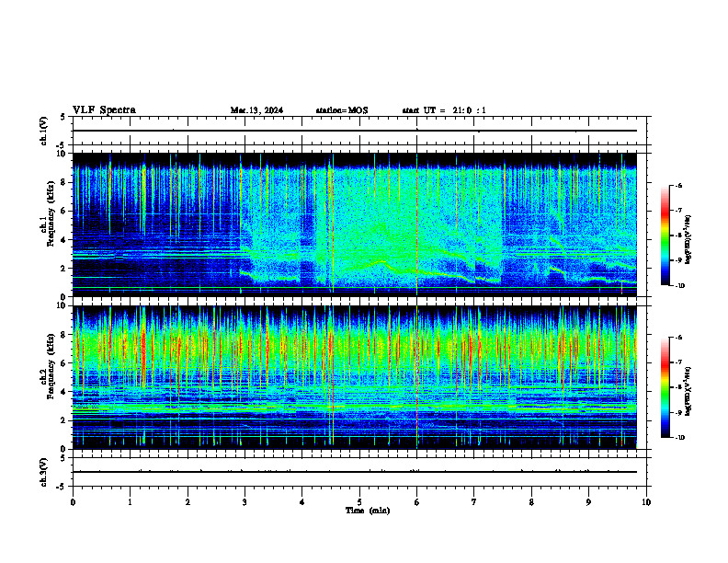Click time axis tick label "6"
This screenshot has width=728, height=563.
417,502
